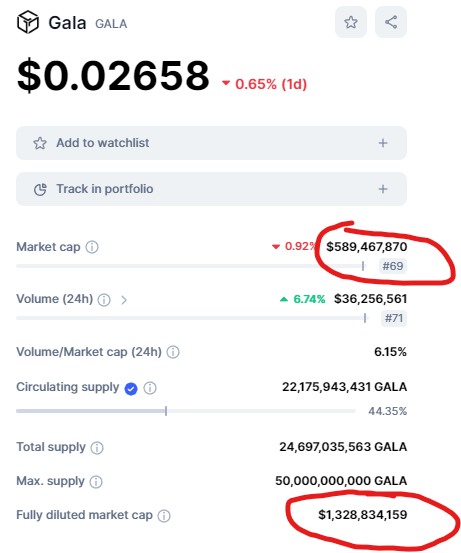Click the star icon in Add to watchlist

(40, 143)
